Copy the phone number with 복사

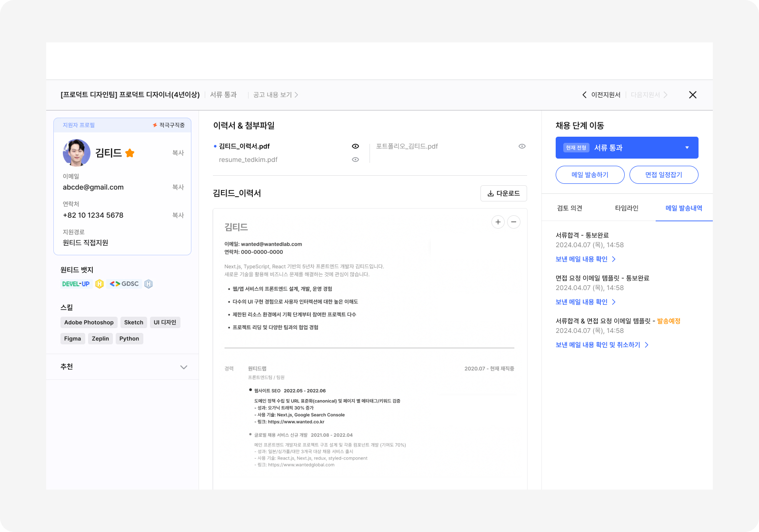[178, 215]
